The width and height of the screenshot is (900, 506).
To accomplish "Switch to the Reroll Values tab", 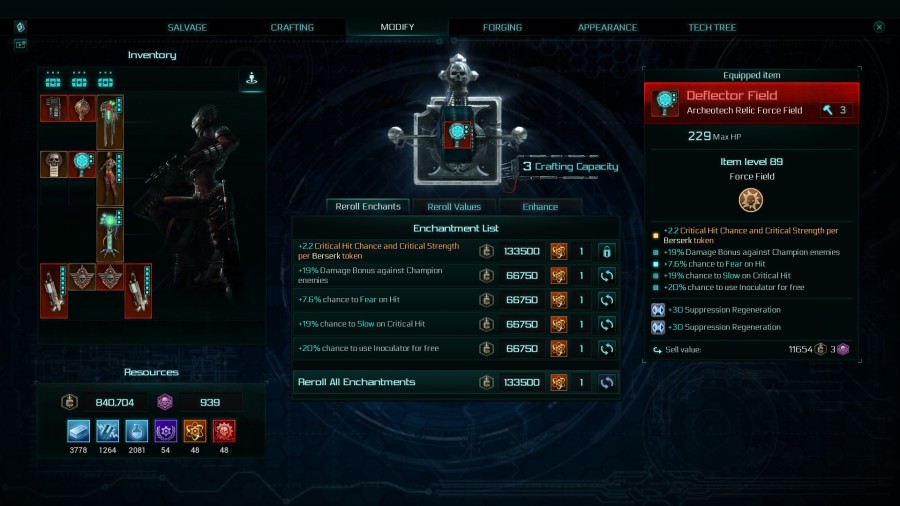I will (453, 207).
